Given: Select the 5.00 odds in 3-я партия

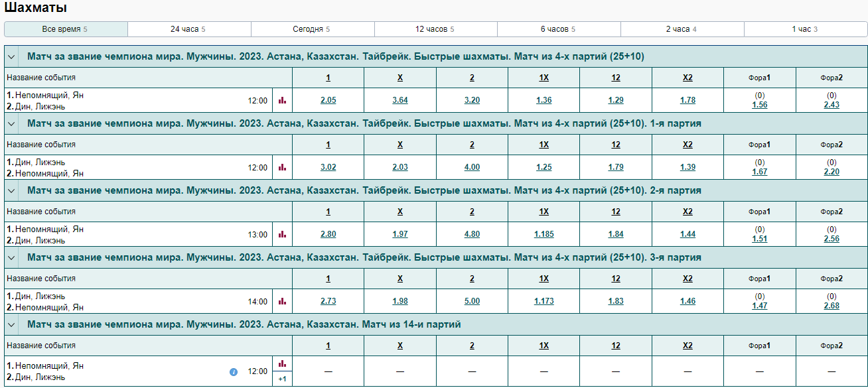Looking at the screenshot, I should coord(472,301).
